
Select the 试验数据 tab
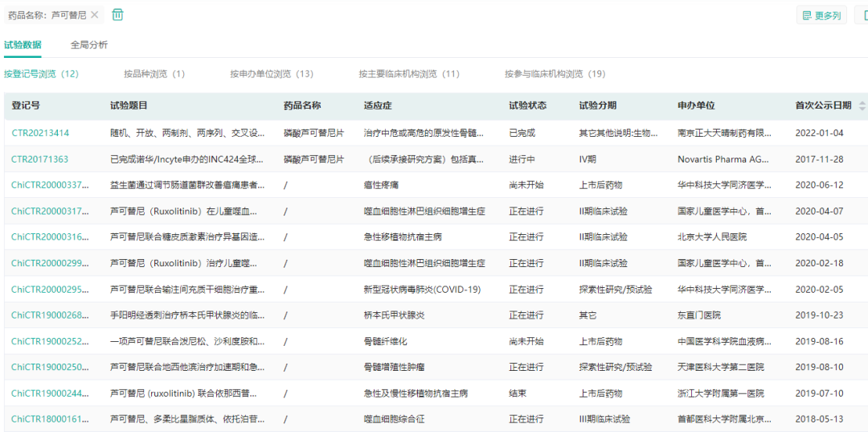click(23, 45)
